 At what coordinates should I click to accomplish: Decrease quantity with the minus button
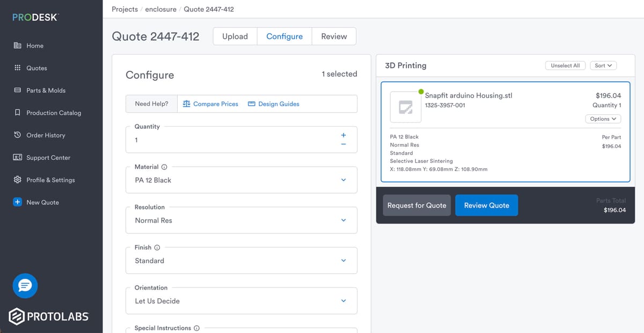click(343, 144)
